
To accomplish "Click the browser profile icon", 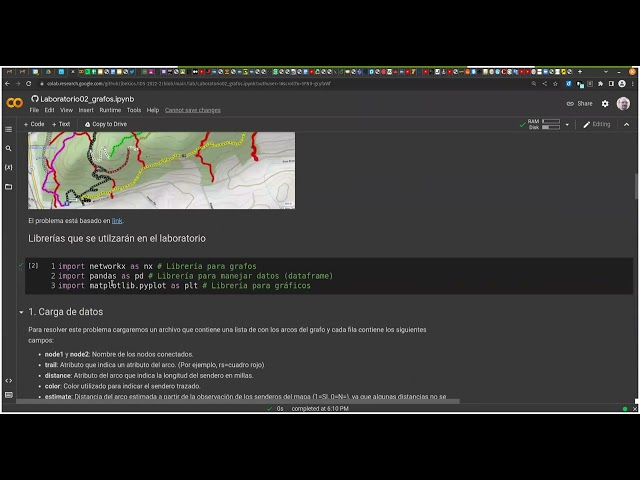I will (622, 84).
